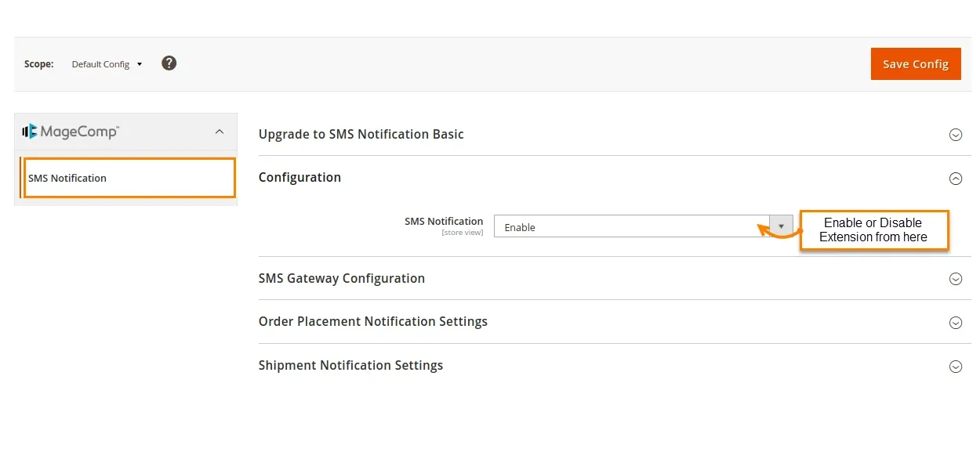The height and width of the screenshot is (470, 980).
Task: Click the Order Placement Notification Settings title
Action: (x=372, y=322)
